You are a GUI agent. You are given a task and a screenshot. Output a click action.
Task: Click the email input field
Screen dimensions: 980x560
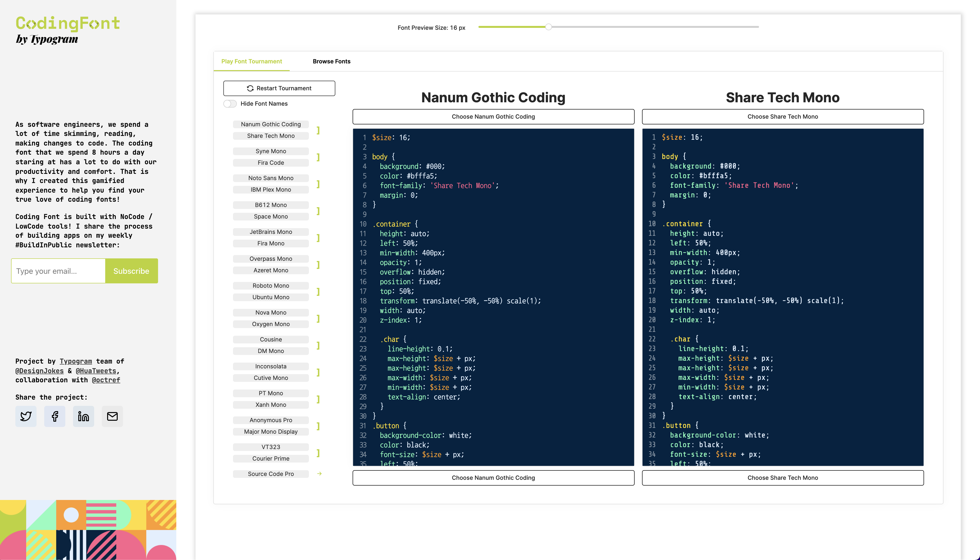coord(58,271)
